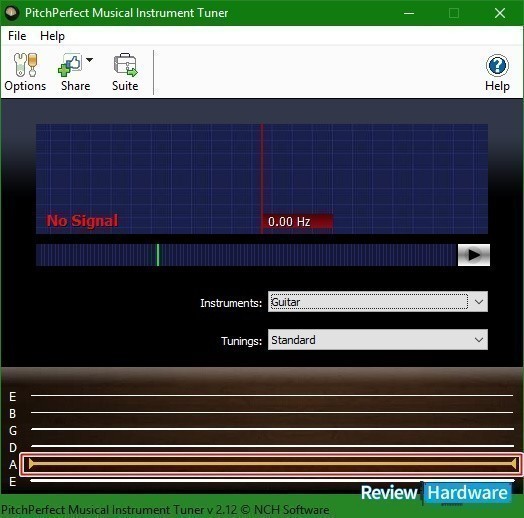Minimize the PitchPerfect window
The image size is (524, 518).
tap(409, 13)
